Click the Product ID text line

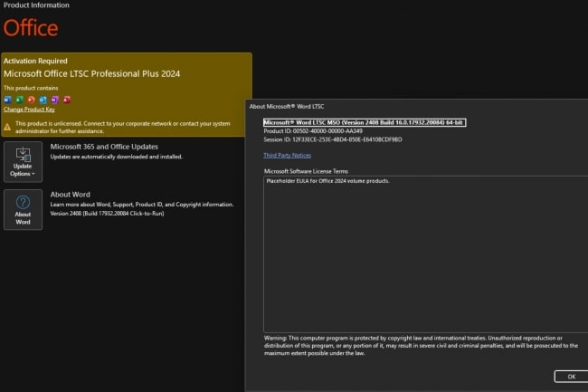tap(313, 131)
